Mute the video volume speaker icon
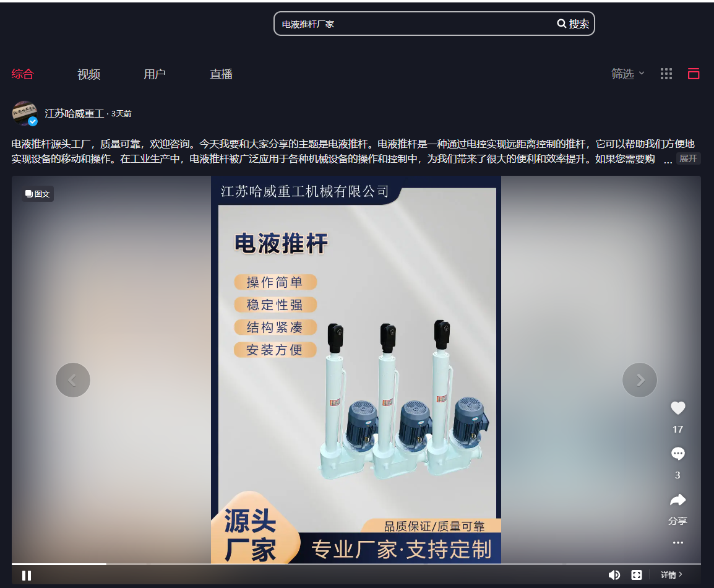Image resolution: width=714 pixels, height=588 pixels. tap(614, 575)
